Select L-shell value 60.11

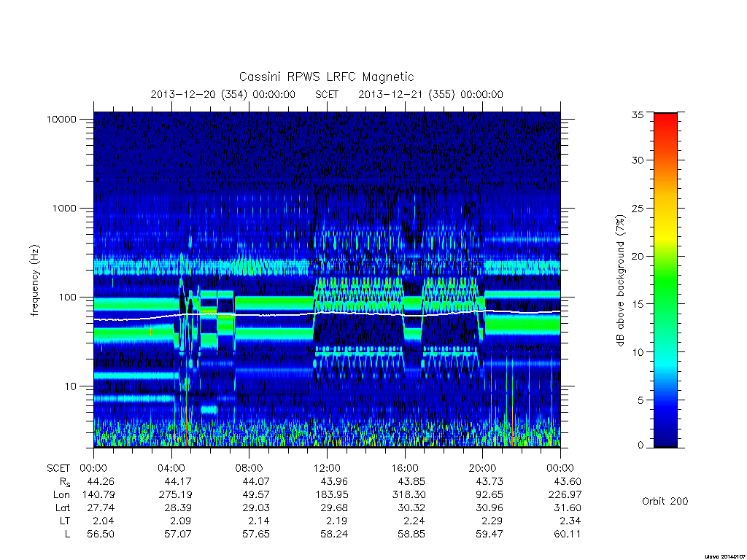567,534
